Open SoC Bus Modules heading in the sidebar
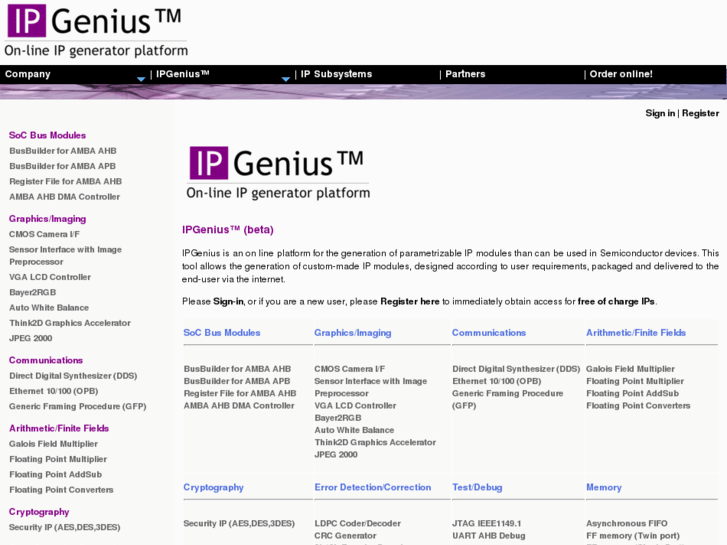Screen dimensions: 727x545 pos(47,135)
